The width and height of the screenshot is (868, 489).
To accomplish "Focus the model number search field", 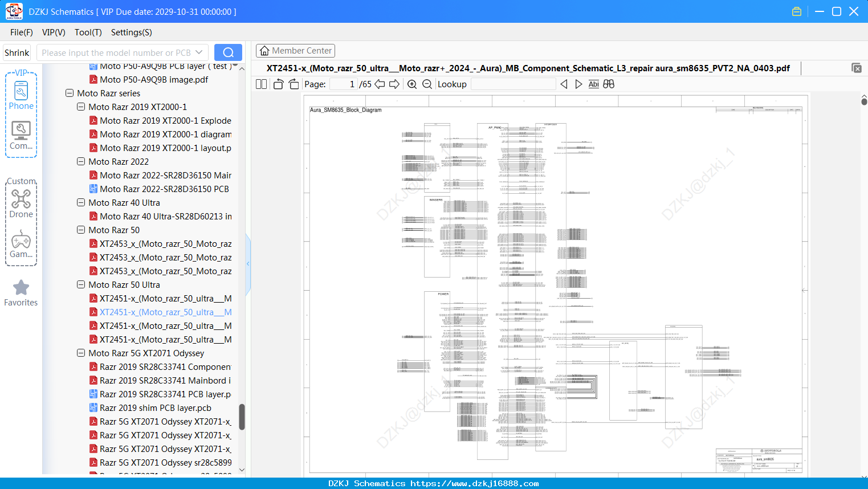I will [123, 52].
